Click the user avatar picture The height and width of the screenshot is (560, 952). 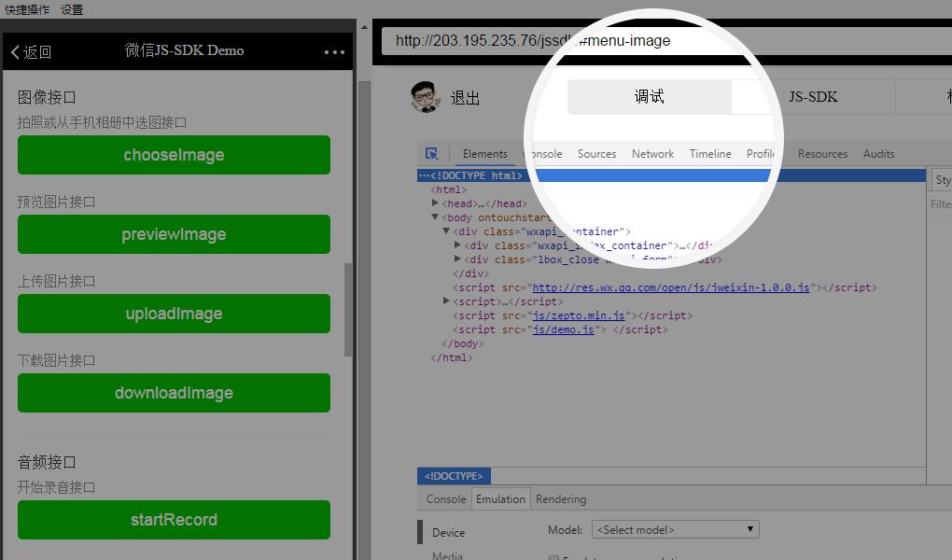tap(425, 96)
